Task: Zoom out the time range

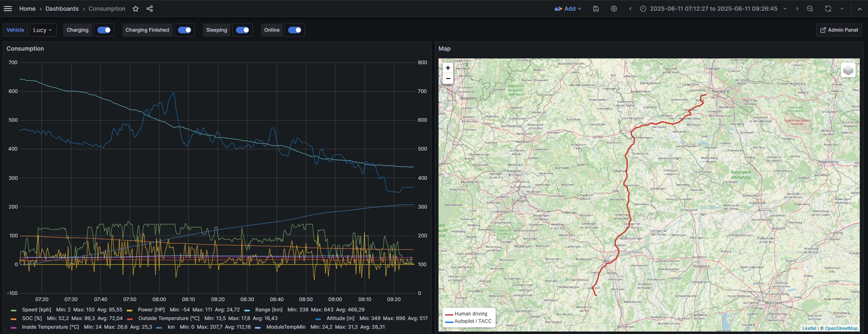Action: click(x=810, y=9)
